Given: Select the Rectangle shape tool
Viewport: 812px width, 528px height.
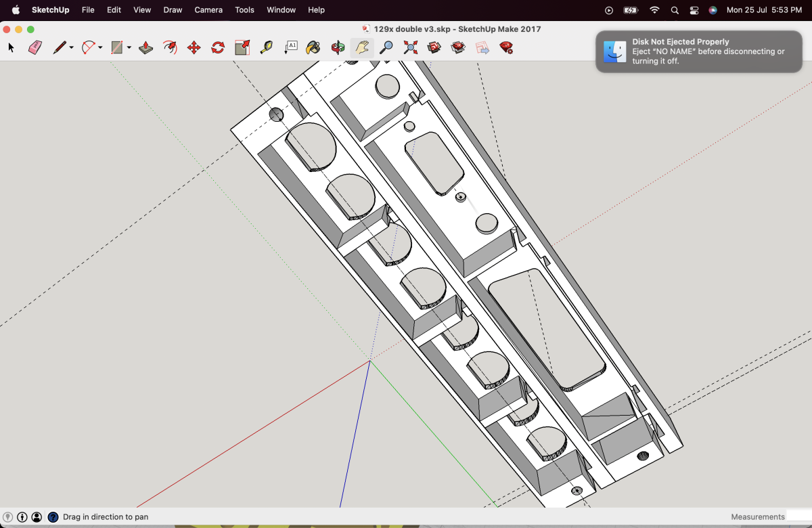Looking at the screenshot, I should [x=117, y=47].
